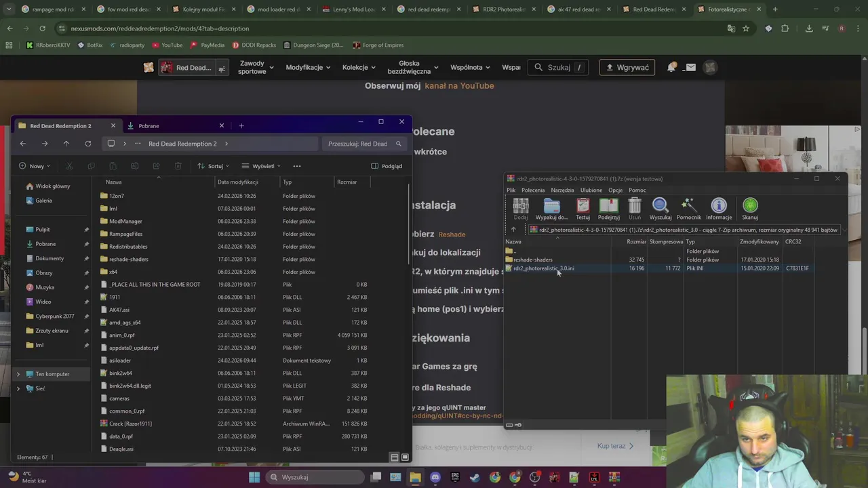This screenshot has height=488, width=868.
Task: Open Nexus Mods messages envelope
Action: (690, 67)
